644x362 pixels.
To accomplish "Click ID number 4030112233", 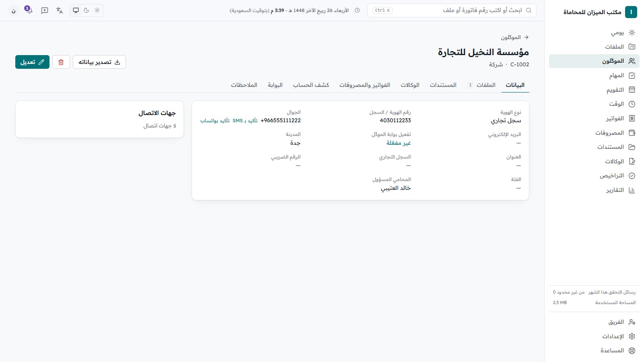I will pos(395,120).
